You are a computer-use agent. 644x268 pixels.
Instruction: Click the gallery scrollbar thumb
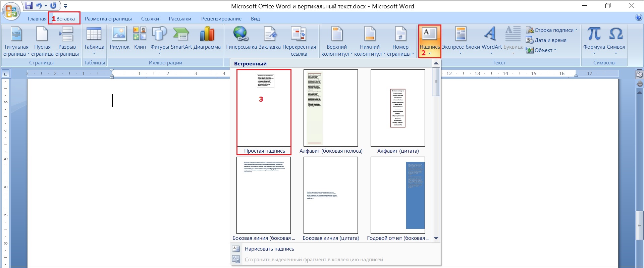click(436, 82)
